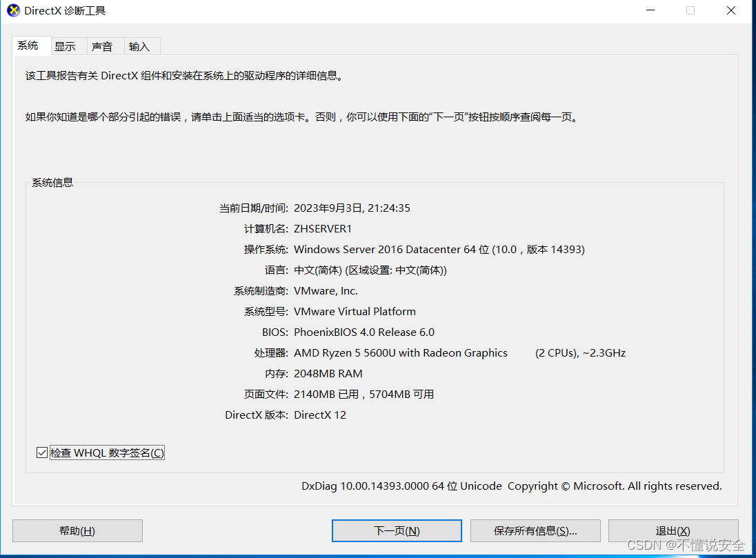Click the 处理器 label
Image resolution: width=756 pixels, height=558 pixels.
271,353
